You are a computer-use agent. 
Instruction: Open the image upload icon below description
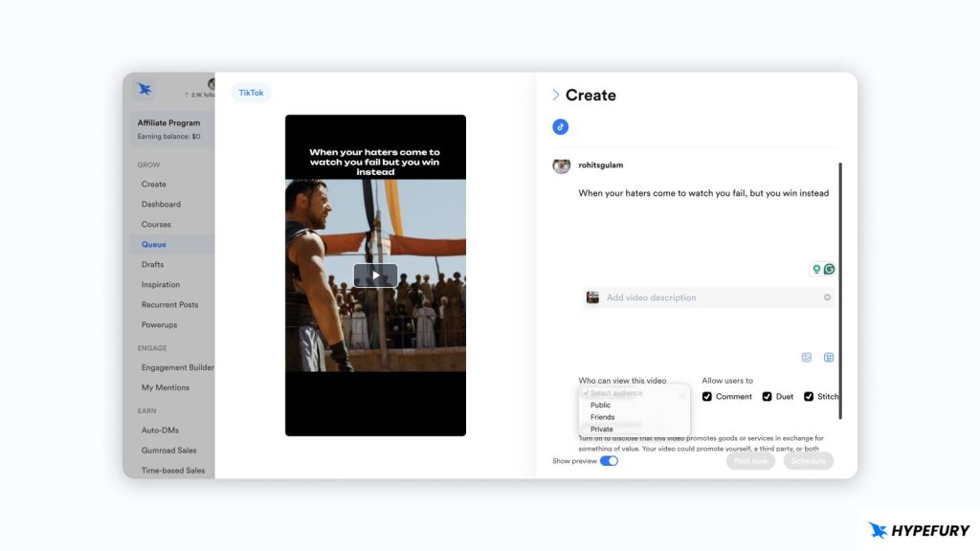[807, 358]
